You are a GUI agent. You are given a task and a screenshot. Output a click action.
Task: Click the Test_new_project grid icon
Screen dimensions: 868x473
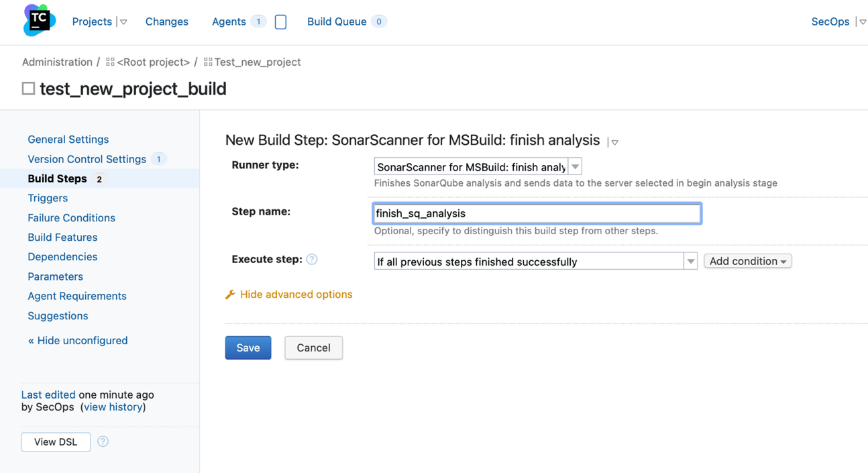(x=208, y=62)
